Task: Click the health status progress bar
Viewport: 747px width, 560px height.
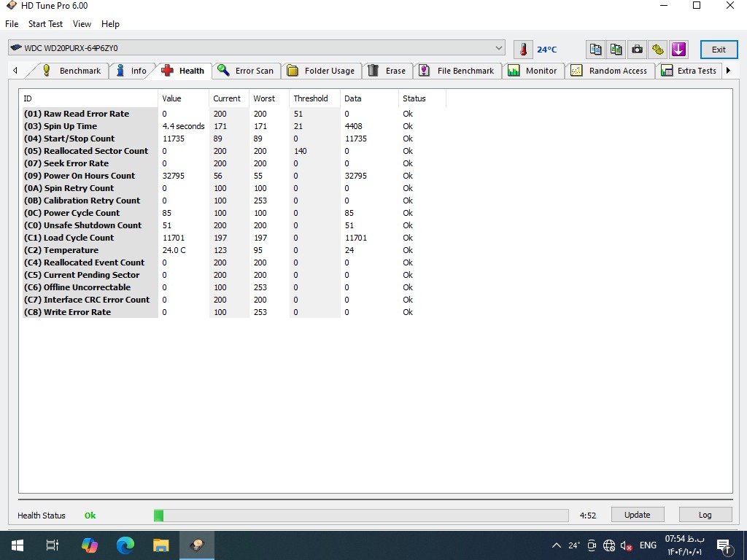Action: pos(361,516)
